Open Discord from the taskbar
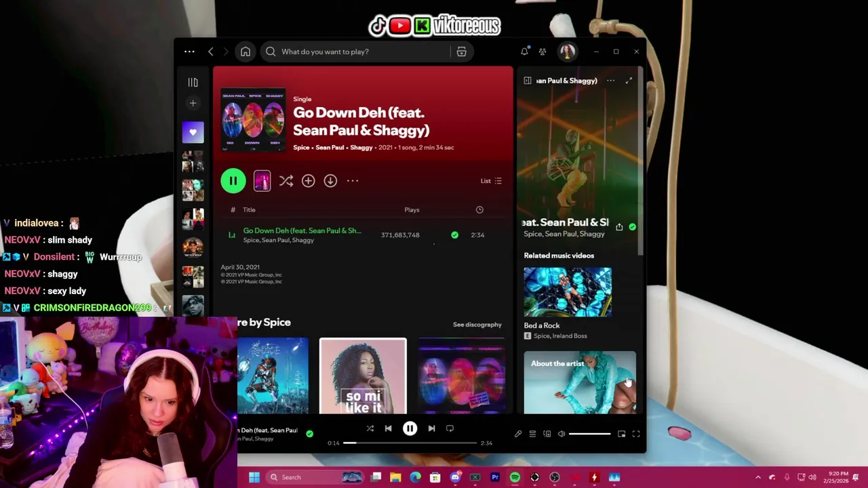 455,477
